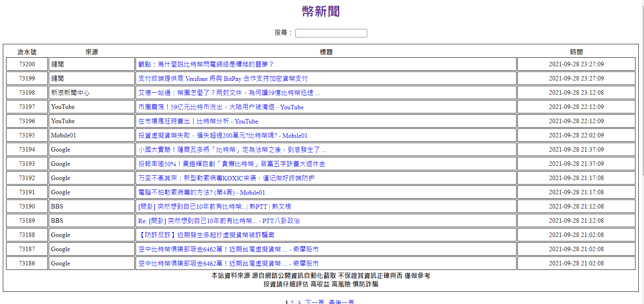This screenshot has width=644, height=304.
Task: Open 空中比特幣俱樂部 link in row 73186
Action: (228, 263)
